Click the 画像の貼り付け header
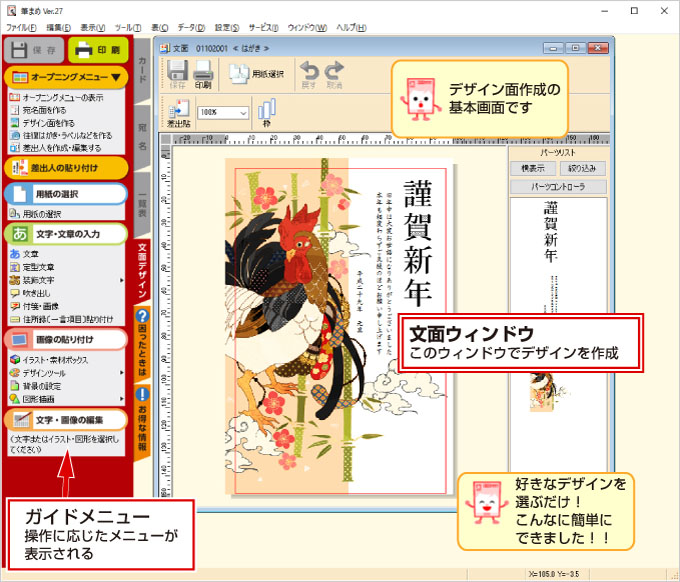The image size is (680, 582). tap(66, 340)
